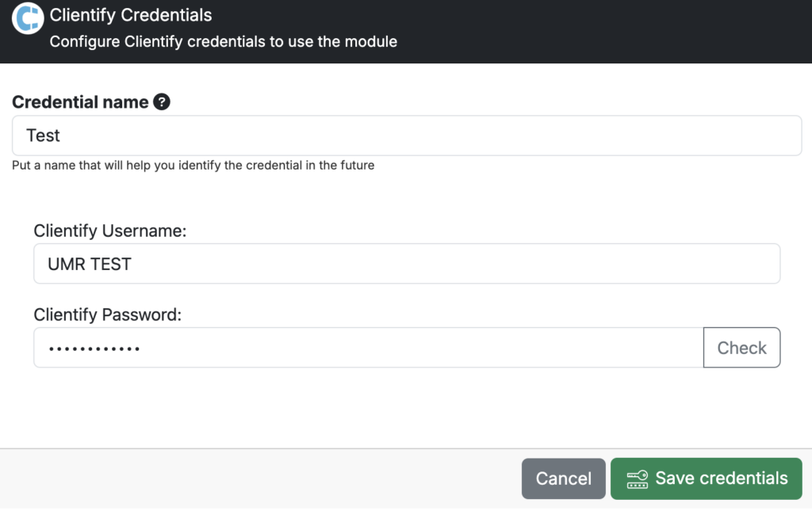
Task: Cancel the credentials dialog
Action: (564, 479)
